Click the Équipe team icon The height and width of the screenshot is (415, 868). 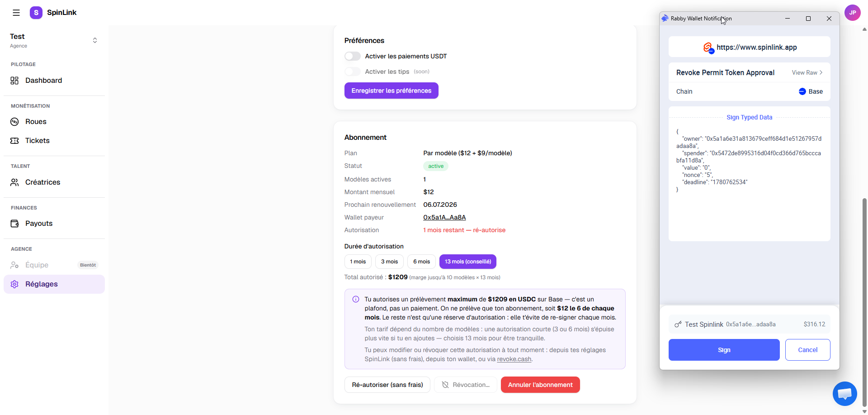(x=14, y=265)
